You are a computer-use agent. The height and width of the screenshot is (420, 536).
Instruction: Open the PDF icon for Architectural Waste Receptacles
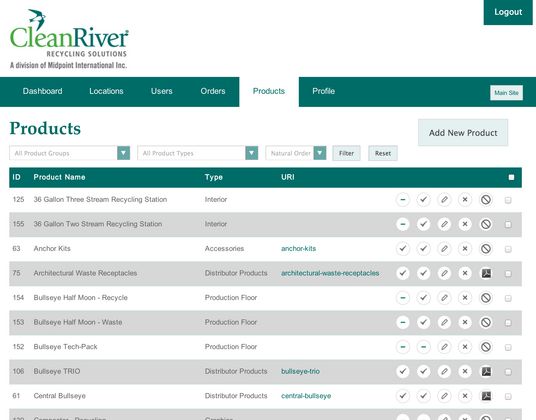tap(486, 273)
